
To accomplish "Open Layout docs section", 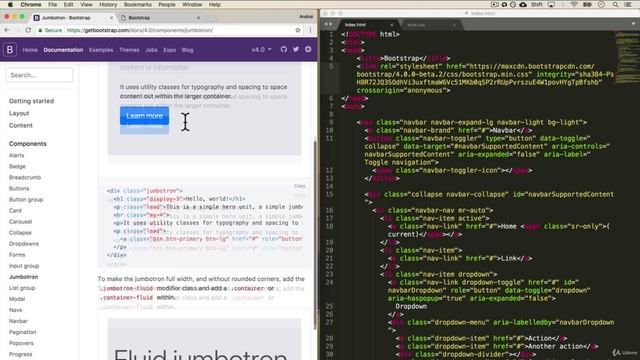I will (x=19, y=113).
